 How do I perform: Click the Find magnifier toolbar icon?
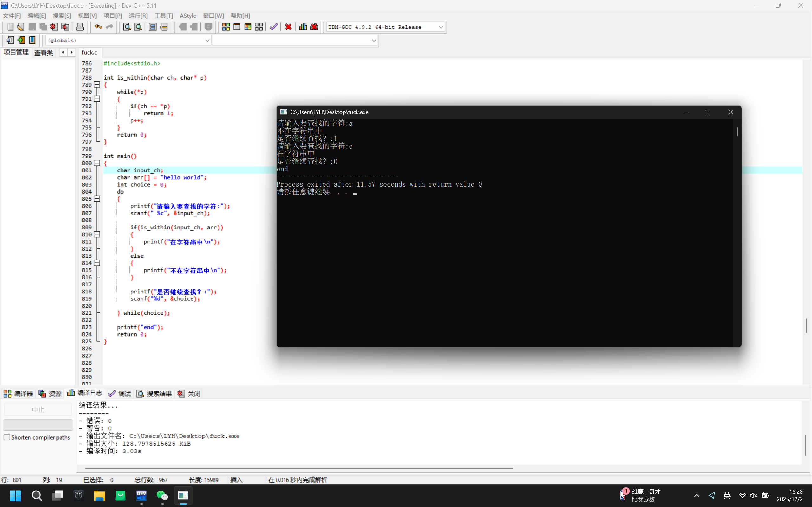tap(127, 27)
